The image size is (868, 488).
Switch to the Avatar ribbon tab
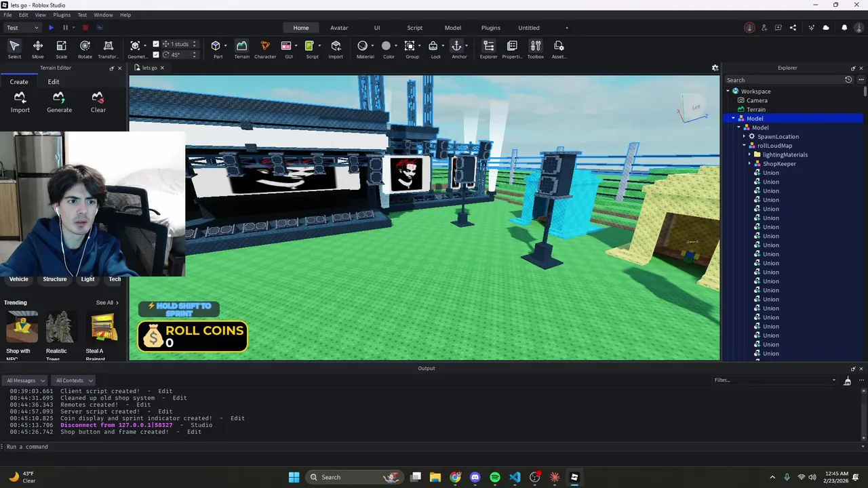click(x=339, y=28)
